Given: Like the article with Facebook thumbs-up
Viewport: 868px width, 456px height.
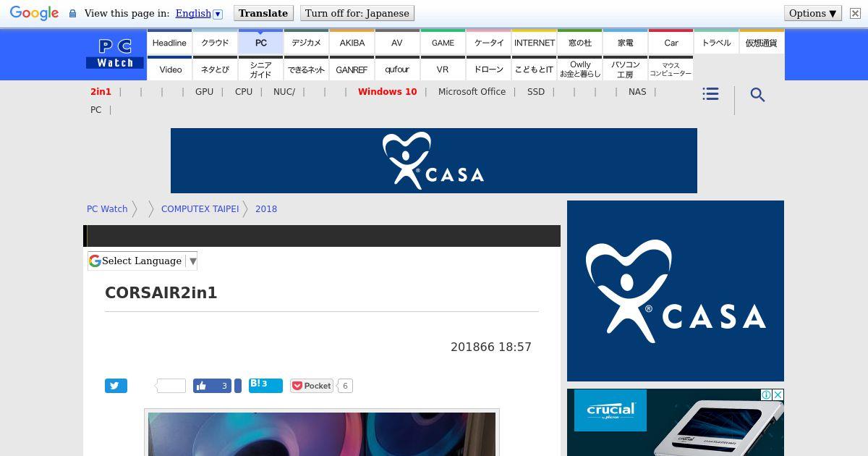Looking at the screenshot, I should 212,386.
